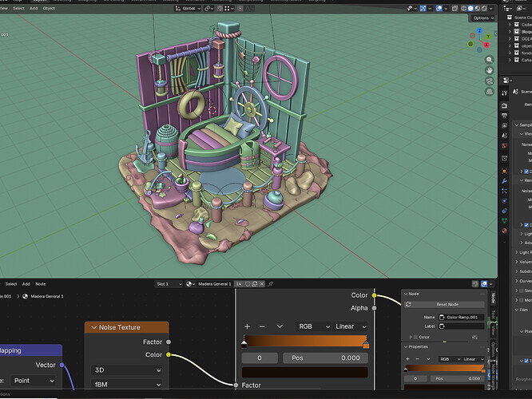Switch to wireframe viewport shading
The height and width of the screenshot is (399, 532).
[x=463, y=9]
